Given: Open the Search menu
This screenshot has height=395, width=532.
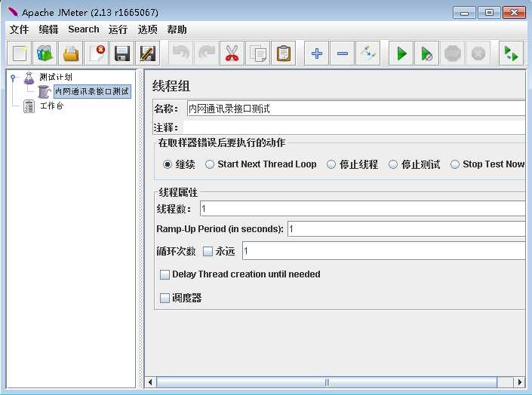Looking at the screenshot, I should point(84,29).
